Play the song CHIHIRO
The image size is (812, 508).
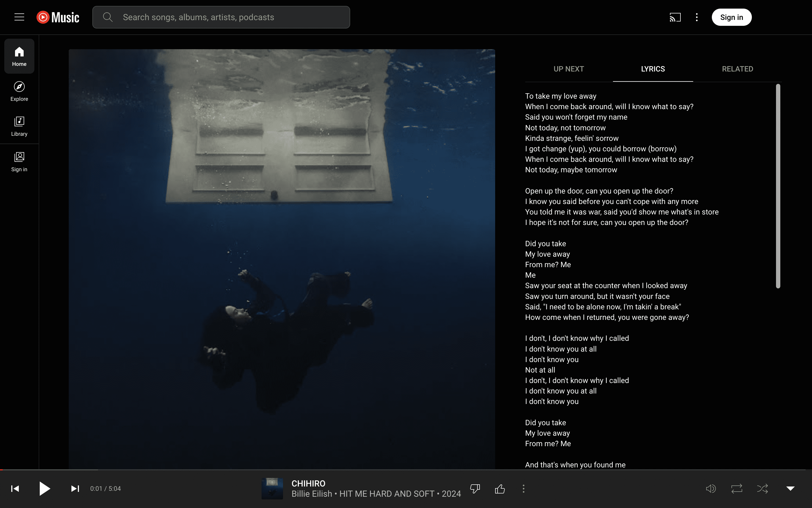pos(45,489)
